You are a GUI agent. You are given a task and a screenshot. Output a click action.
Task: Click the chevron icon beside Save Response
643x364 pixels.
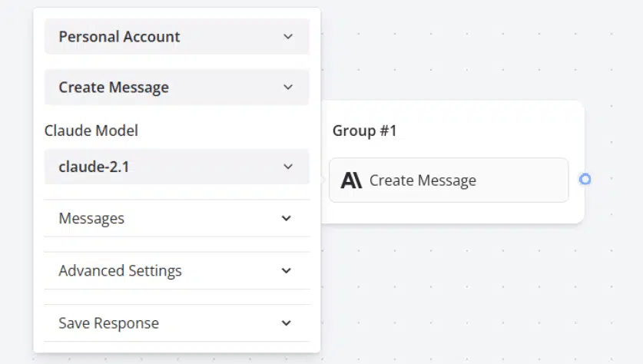click(287, 323)
